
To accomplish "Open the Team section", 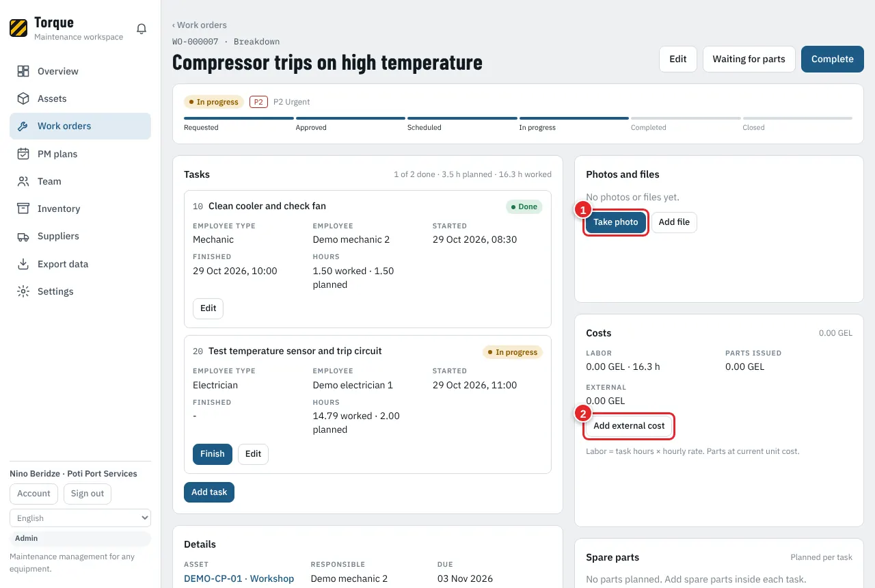I will 80,181.
